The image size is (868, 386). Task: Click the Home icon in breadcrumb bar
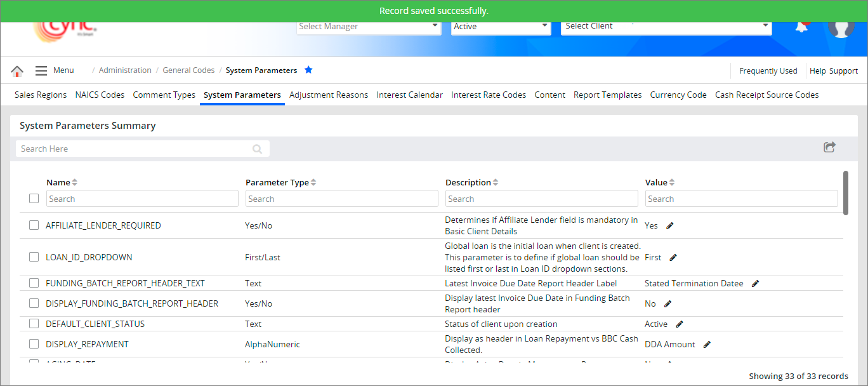click(x=17, y=70)
